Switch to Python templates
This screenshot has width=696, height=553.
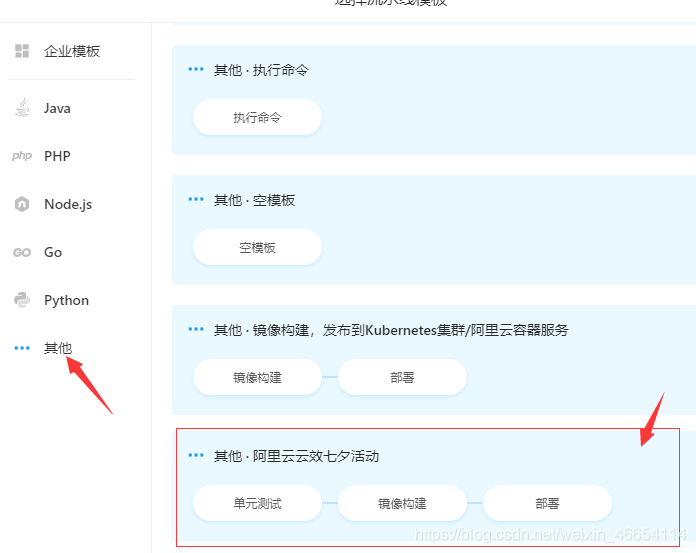point(66,300)
